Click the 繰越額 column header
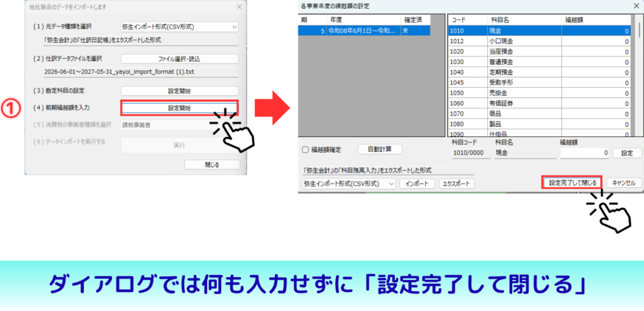The width and height of the screenshot is (644, 311). click(x=596, y=19)
